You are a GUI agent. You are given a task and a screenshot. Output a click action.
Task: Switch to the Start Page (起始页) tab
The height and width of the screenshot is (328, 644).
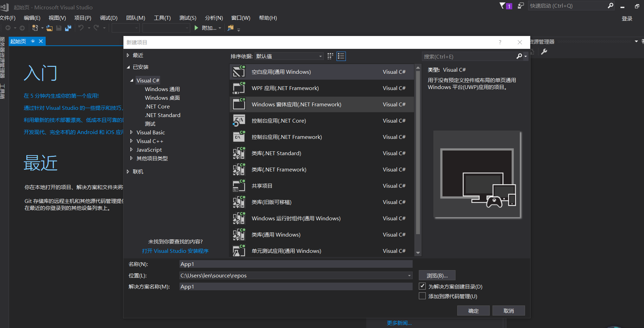click(x=18, y=41)
